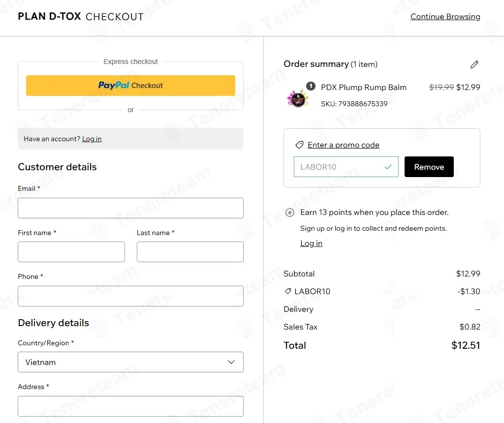
Task: Click Earn 13 points message text
Action: 374,212
